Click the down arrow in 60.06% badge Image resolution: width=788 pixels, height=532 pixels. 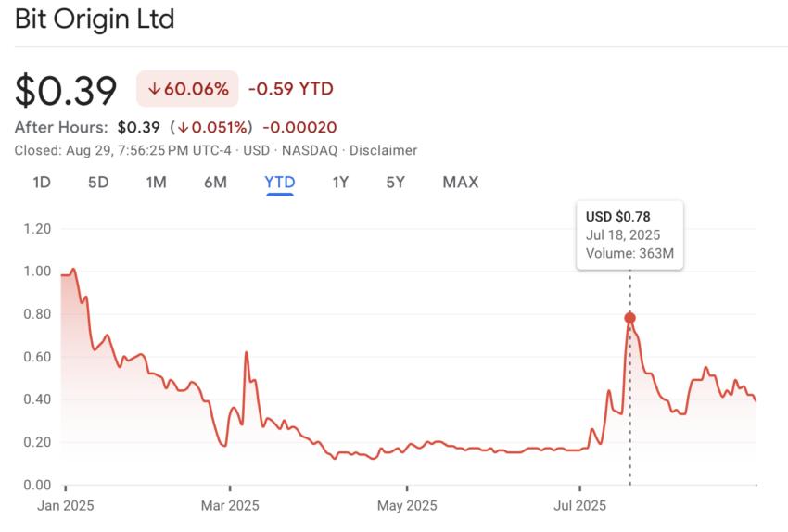point(154,89)
